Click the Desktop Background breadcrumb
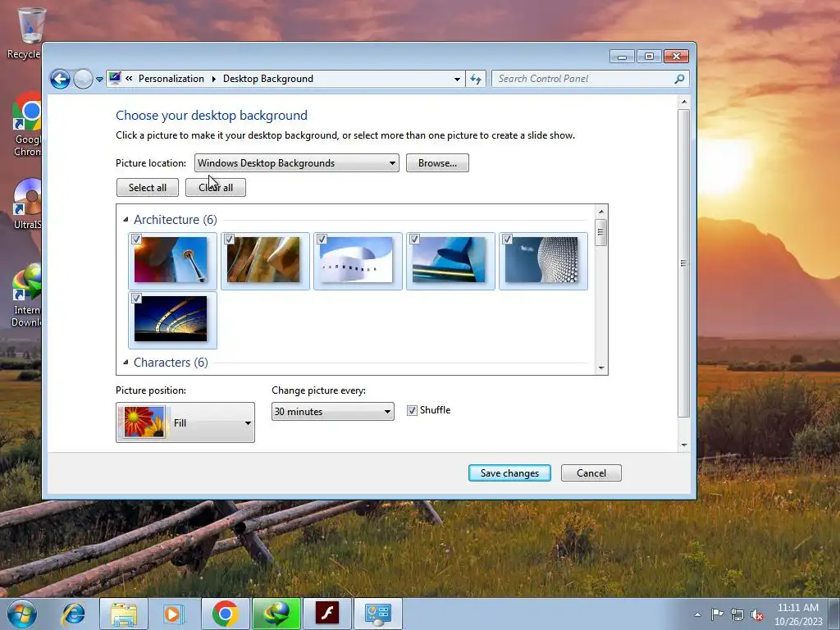This screenshot has height=630, width=840. tap(268, 79)
